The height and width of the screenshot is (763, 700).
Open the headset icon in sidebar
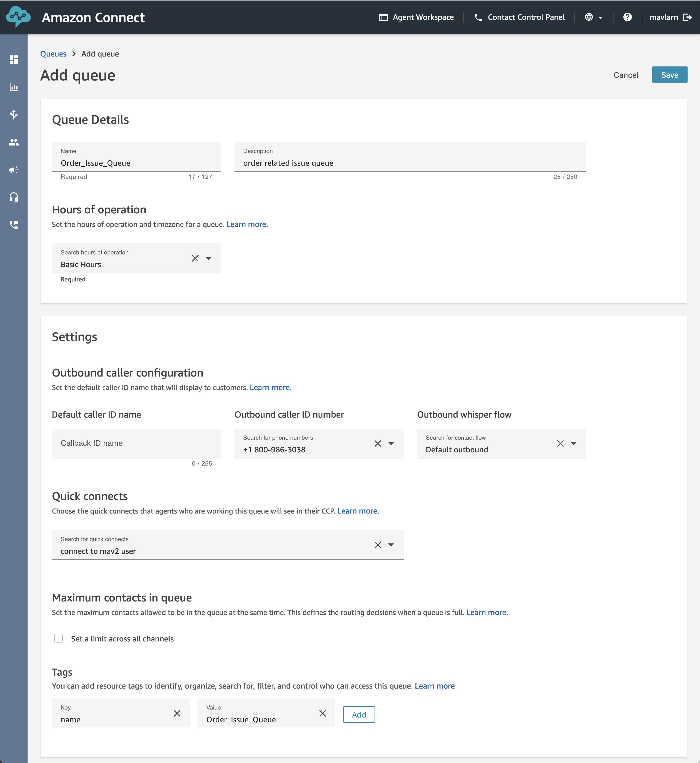pos(14,197)
